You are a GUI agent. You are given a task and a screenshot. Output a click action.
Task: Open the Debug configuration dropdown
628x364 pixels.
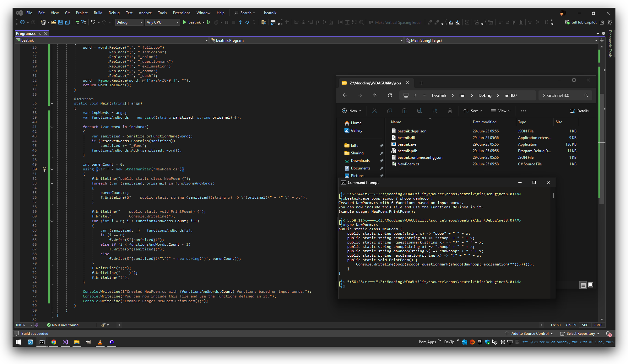pyautogui.click(x=129, y=22)
